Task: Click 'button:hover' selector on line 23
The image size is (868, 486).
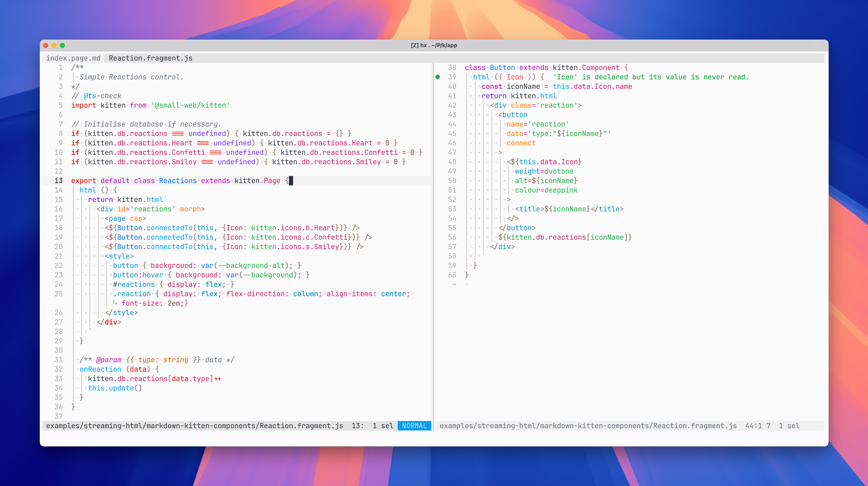Action: point(138,275)
